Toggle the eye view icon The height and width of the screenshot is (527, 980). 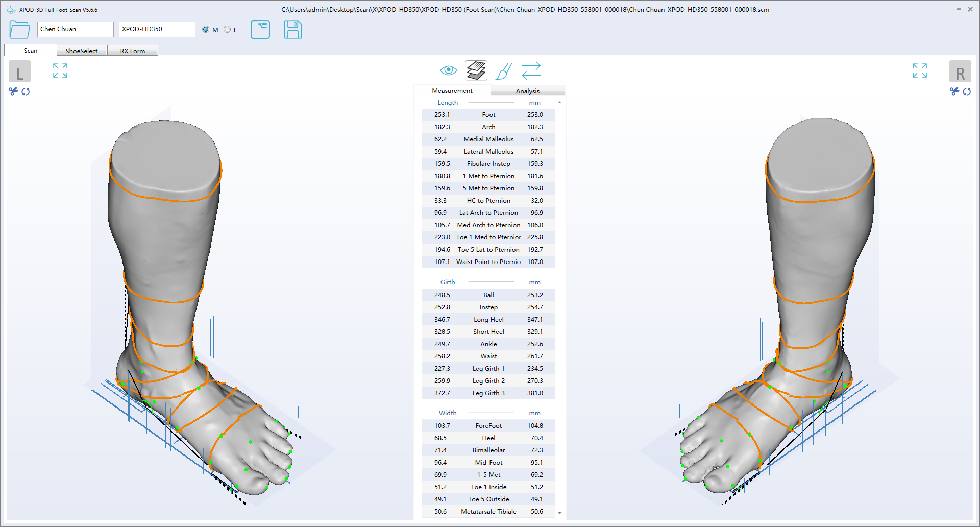pyautogui.click(x=448, y=70)
